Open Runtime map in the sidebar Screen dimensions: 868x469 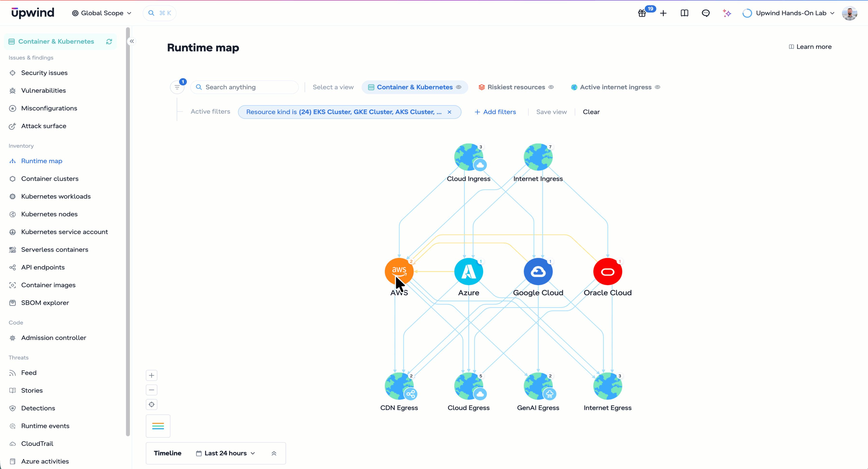(x=42, y=161)
